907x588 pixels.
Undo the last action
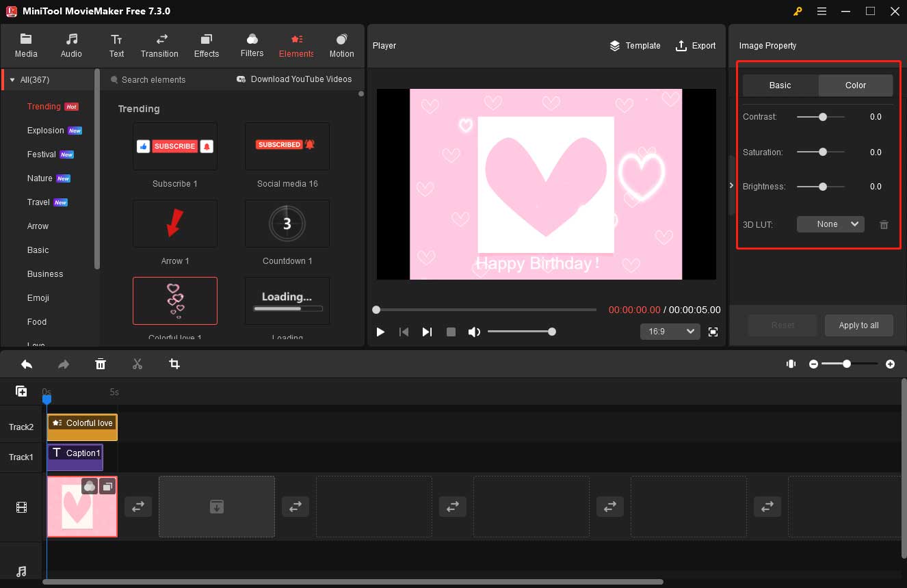(x=27, y=364)
